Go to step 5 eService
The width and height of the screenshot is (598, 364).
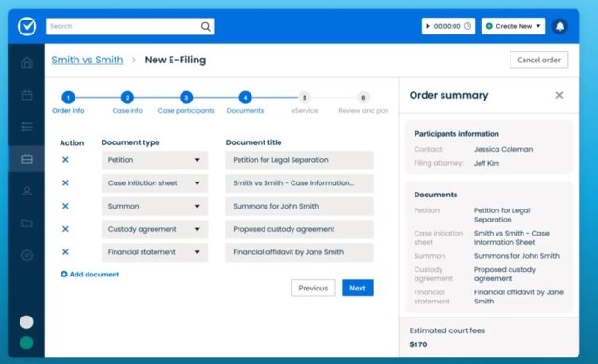tap(305, 98)
